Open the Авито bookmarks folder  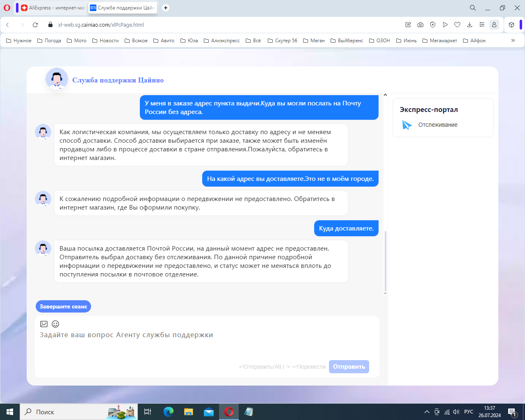pyautogui.click(x=164, y=41)
